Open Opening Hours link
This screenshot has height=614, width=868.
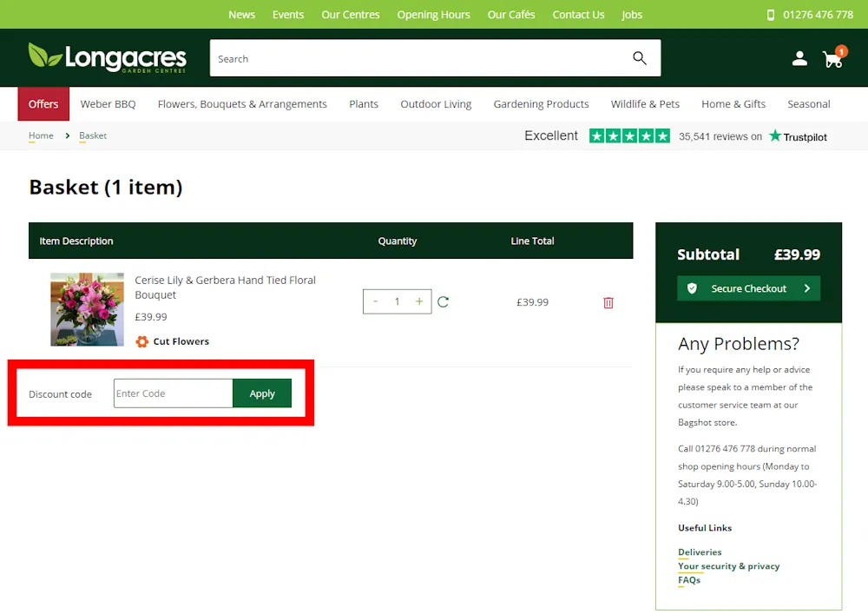433,15
